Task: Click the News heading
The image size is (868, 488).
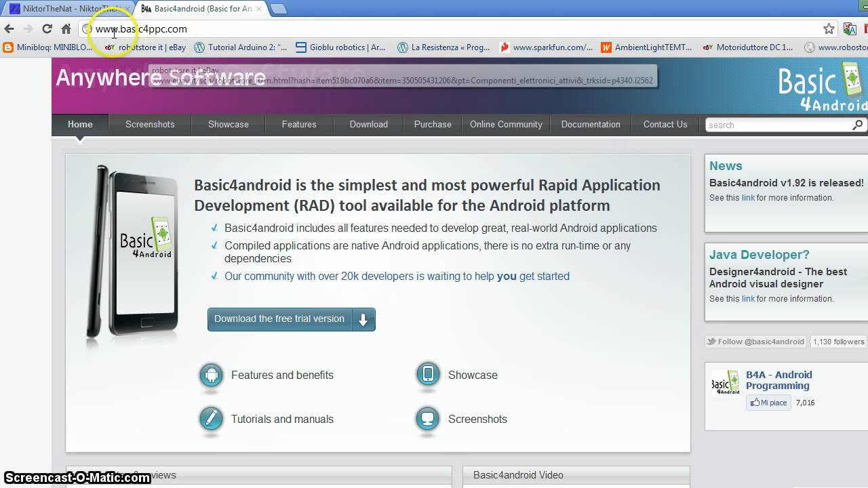Action: 726,166
